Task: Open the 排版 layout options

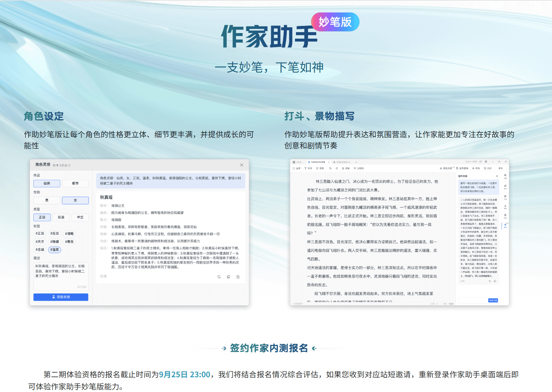Action: pyautogui.click(x=346, y=168)
